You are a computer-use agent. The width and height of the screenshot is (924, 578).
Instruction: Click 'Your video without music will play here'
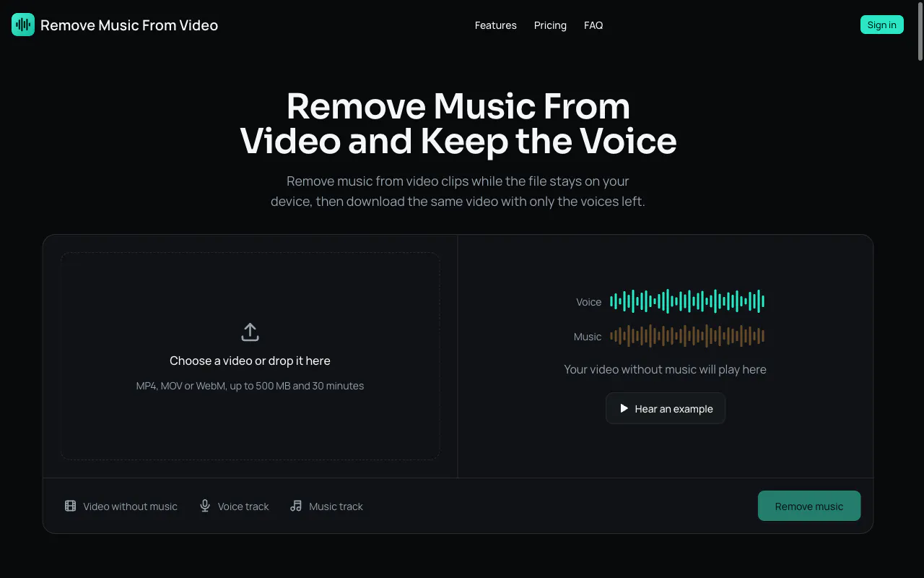point(665,369)
